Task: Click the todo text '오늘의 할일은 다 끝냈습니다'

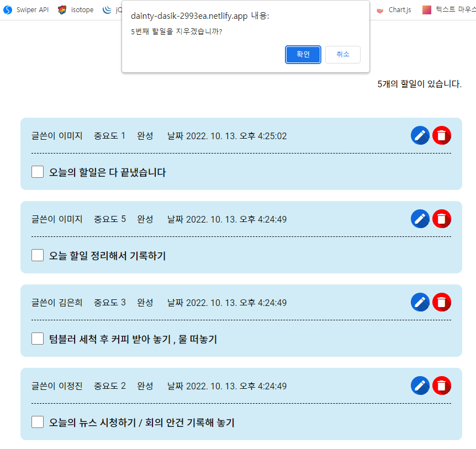Action: [x=108, y=172]
